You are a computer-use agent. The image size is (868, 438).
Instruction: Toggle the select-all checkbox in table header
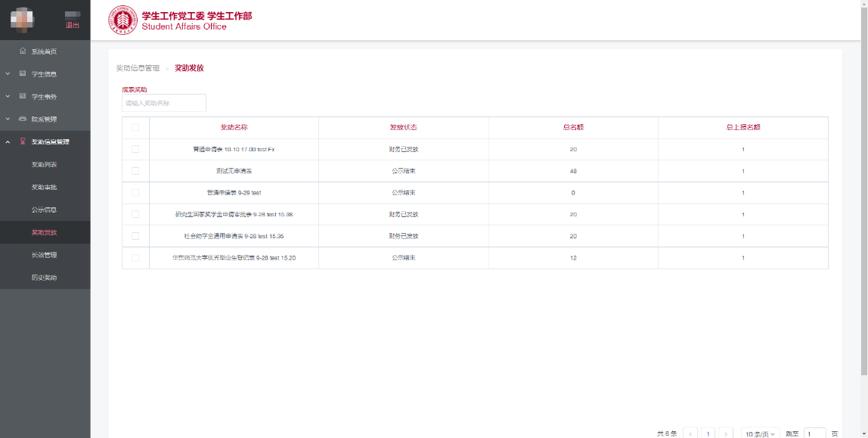(x=135, y=127)
